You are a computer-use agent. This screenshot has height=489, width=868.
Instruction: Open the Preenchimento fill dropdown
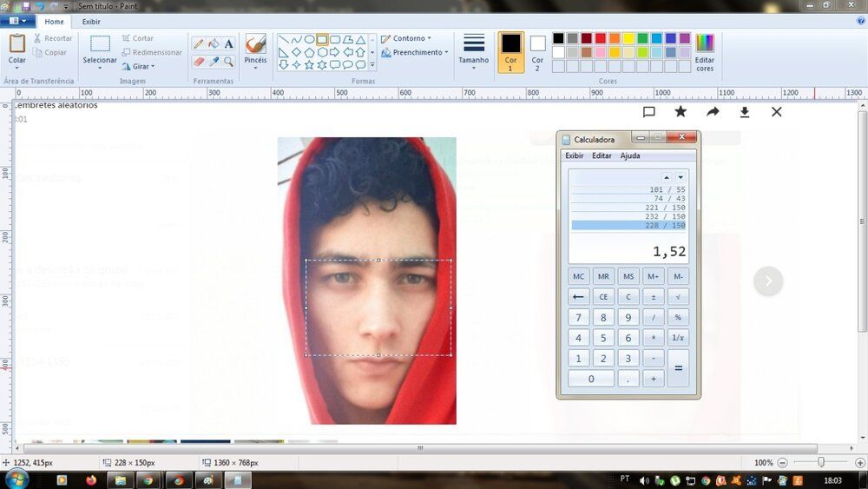coord(415,53)
